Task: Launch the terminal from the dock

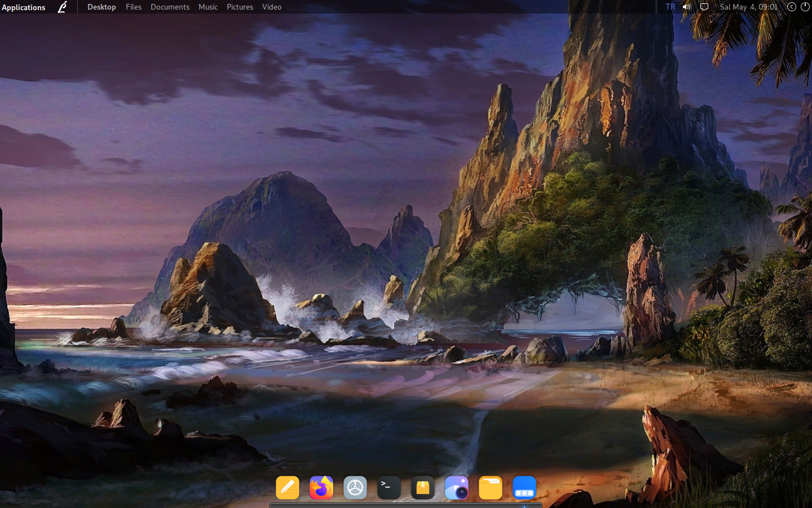Action: point(389,488)
